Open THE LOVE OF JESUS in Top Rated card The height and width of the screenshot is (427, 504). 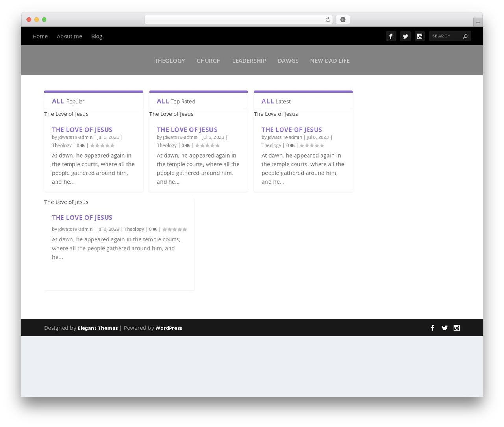pos(187,130)
